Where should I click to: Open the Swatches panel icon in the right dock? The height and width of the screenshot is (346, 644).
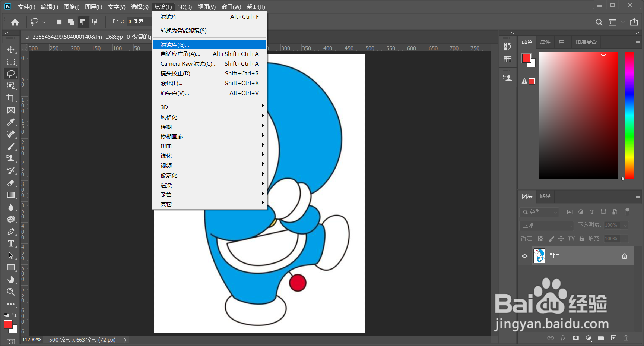pos(508,59)
